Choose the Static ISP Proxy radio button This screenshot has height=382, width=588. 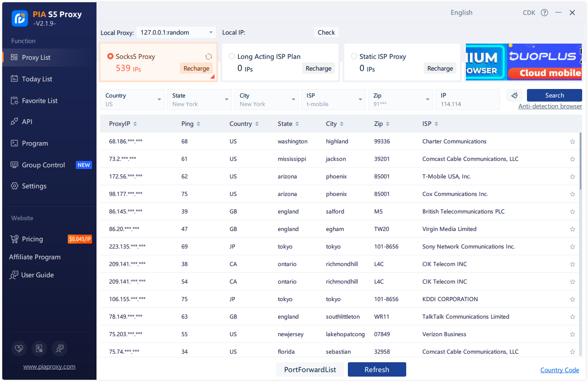click(x=354, y=57)
